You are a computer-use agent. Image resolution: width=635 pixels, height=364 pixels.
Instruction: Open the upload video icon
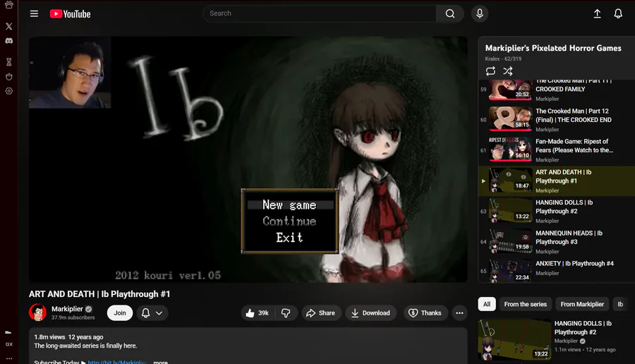pos(597,14)
